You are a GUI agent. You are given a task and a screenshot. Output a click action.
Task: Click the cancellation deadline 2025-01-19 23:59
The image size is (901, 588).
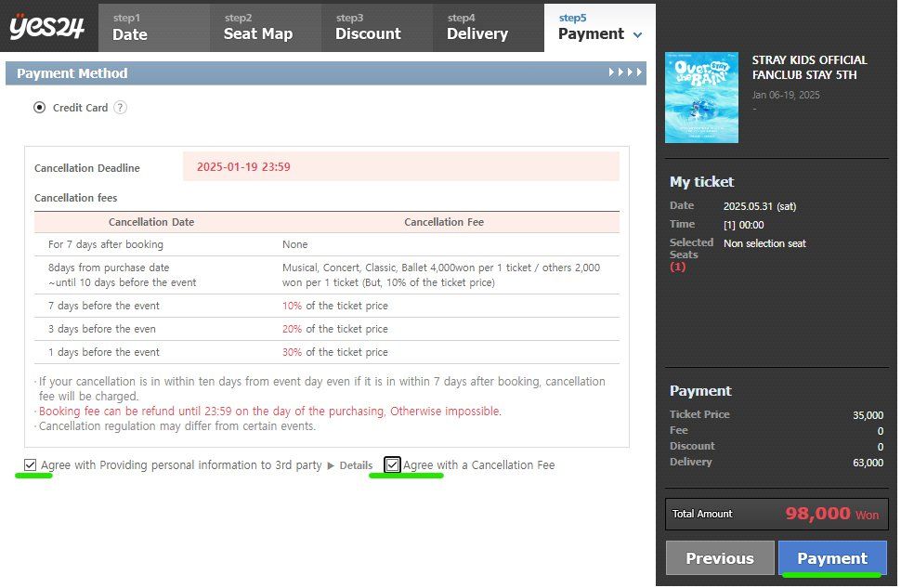click(x=243, y=166)
